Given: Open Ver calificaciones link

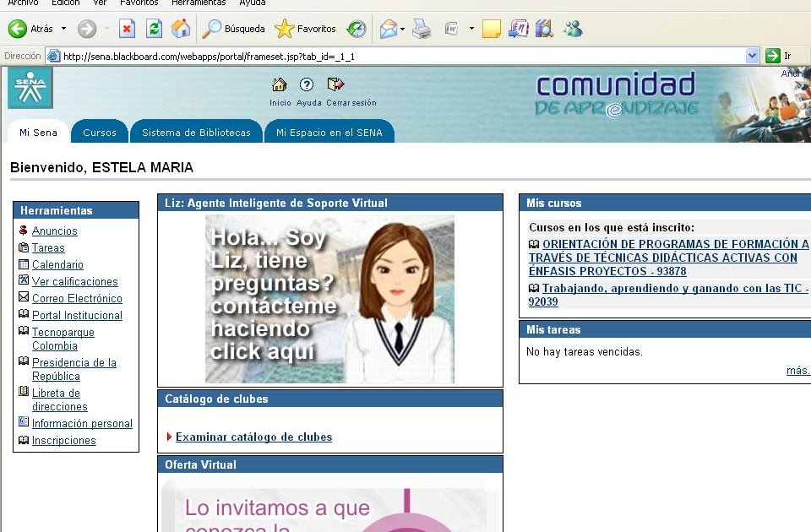Looking at the screenshot, I should tap(75, 282).
